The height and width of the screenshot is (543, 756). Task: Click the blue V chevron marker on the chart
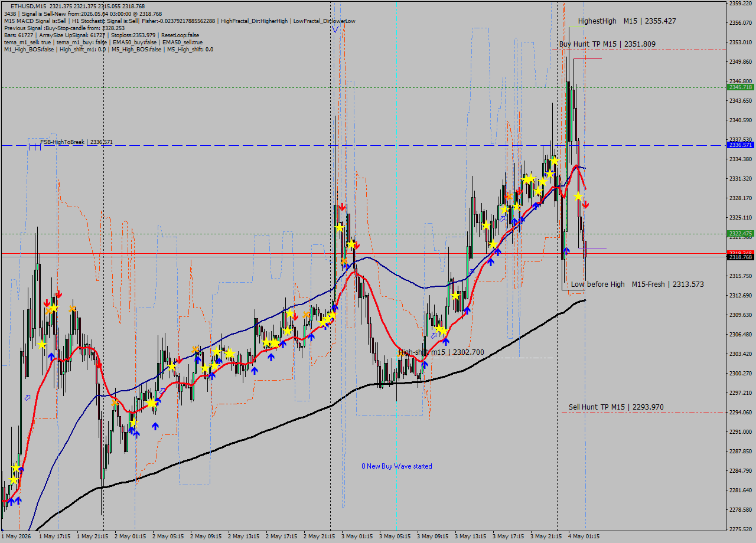[335, 29]
